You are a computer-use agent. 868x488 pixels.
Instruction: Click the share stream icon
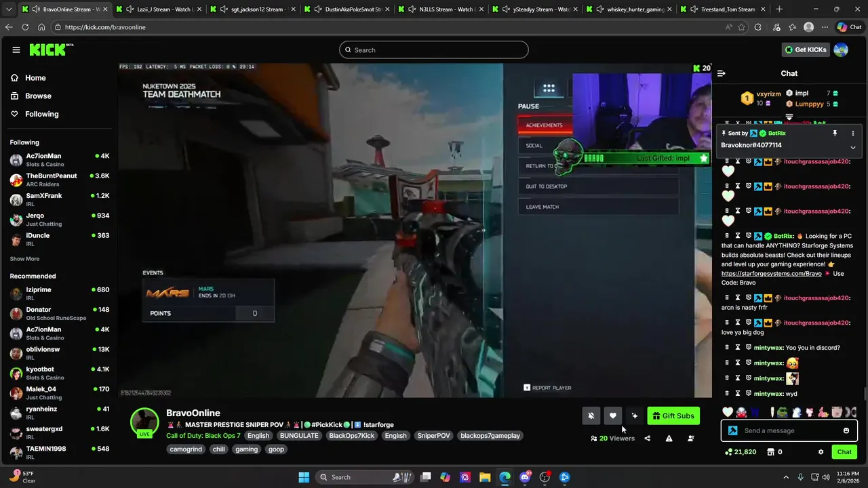click(x=647, y=439)
